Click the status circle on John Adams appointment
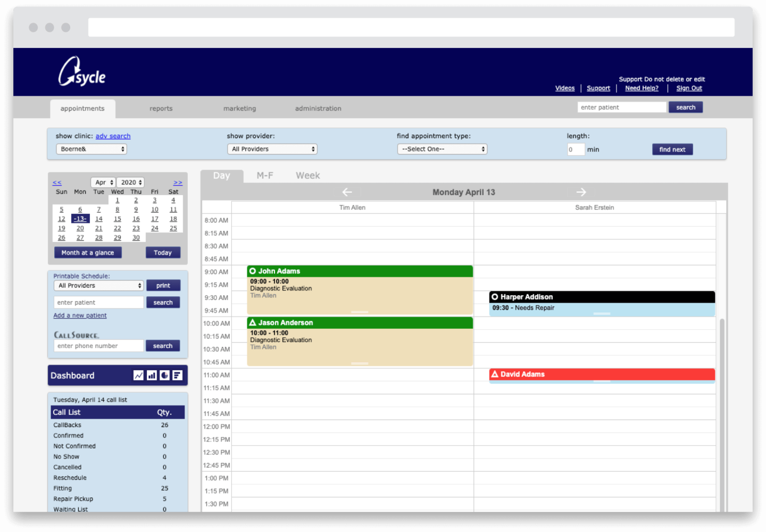 click(x=252, y=271)
